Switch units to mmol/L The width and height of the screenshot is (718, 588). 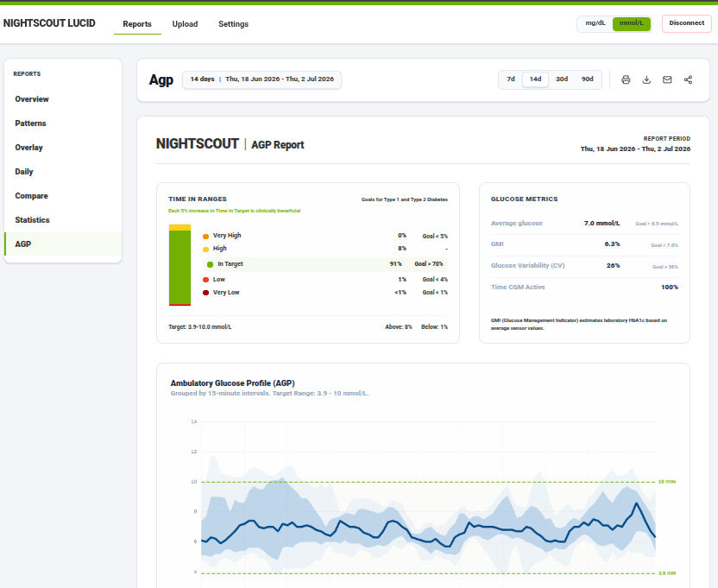[631, 23]
